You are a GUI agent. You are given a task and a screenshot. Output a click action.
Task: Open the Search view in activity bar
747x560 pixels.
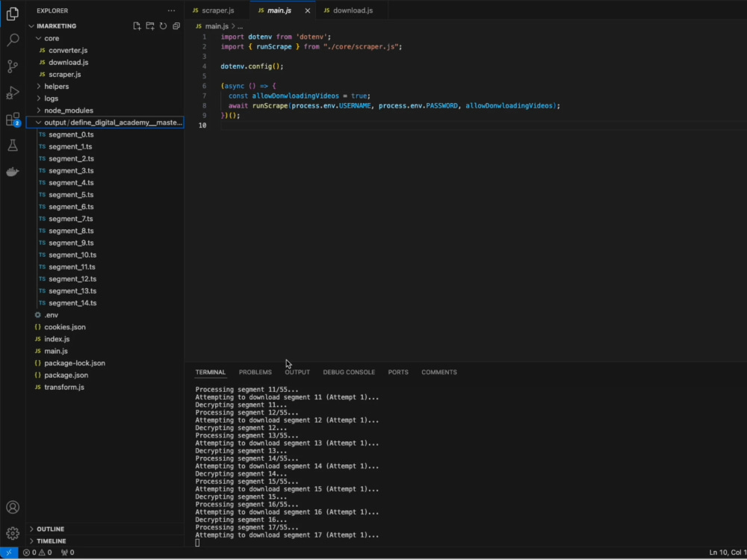tap(13, 40)
